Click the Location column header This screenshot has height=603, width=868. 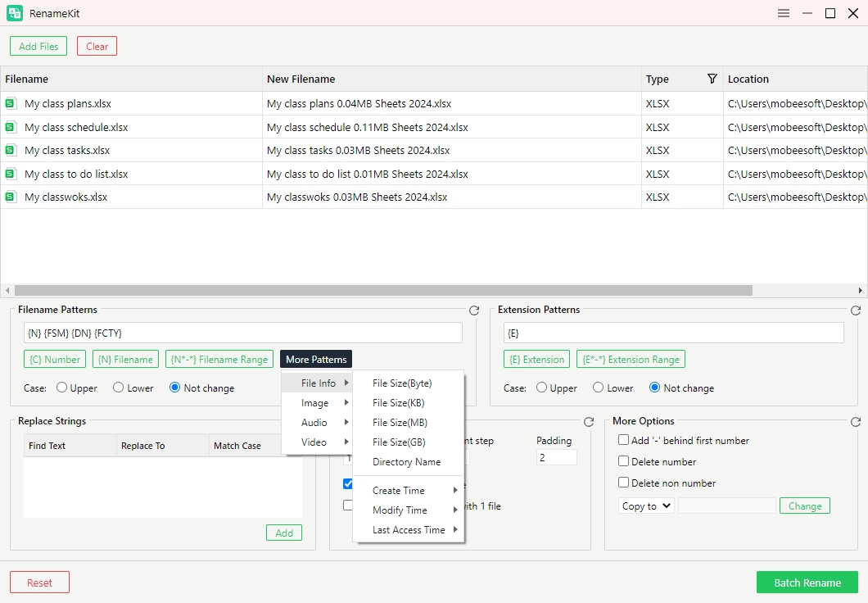tap(795, 79)
